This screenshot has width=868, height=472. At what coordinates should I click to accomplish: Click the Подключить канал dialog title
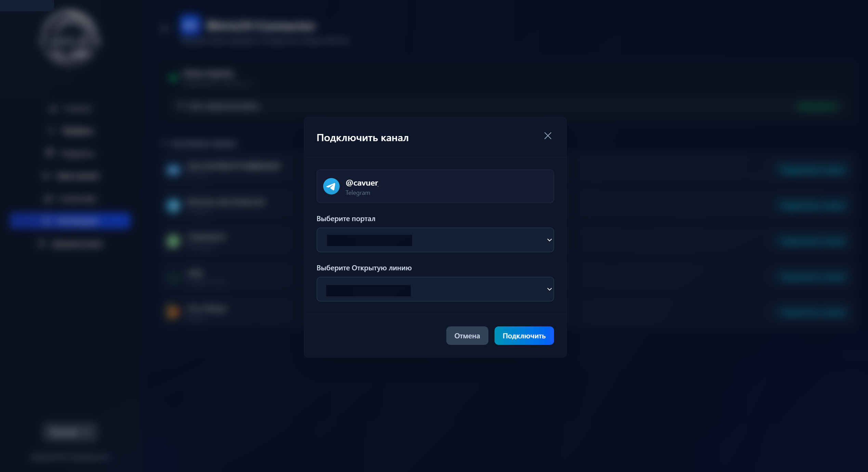(x=362, y=138)
